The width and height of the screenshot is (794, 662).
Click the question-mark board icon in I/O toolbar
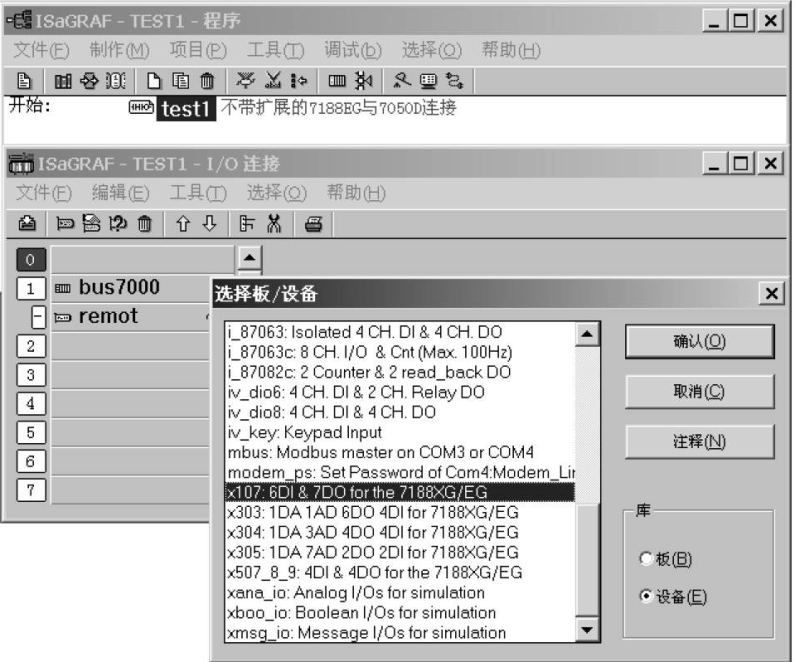coord(118,223)
